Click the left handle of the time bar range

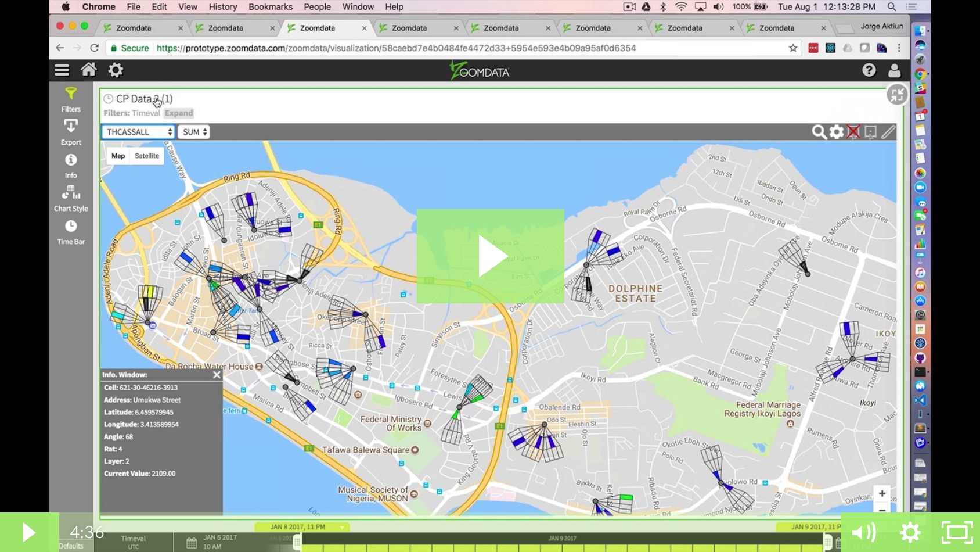(297, 542)
